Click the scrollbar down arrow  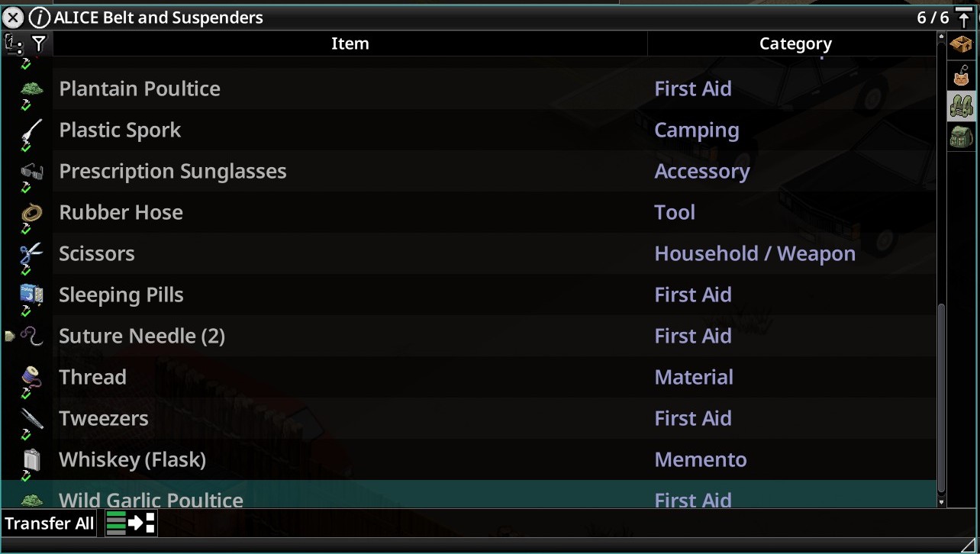[x=941, y=501]
